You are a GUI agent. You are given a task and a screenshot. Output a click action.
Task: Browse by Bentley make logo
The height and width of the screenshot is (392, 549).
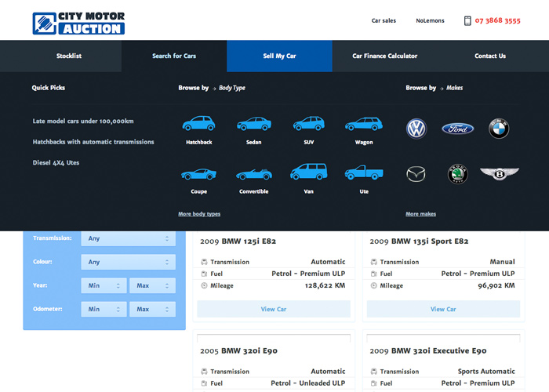click(500, 173)
